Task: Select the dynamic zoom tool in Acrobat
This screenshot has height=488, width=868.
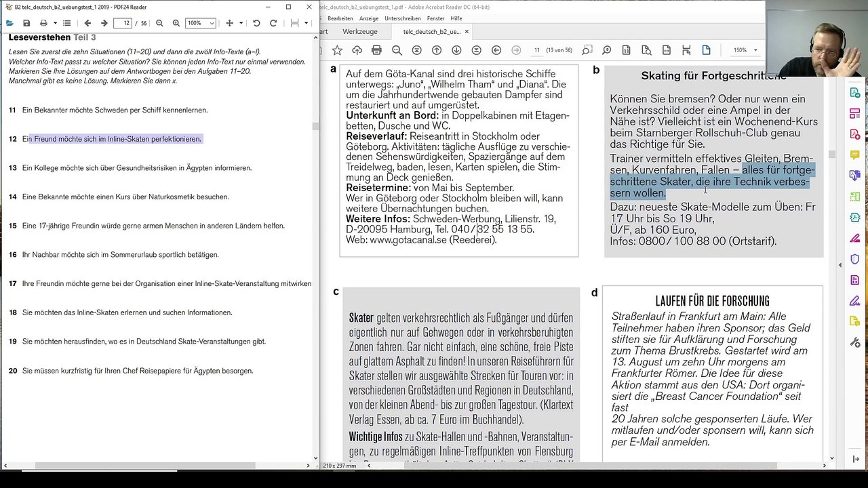Action: (x=606, y=50)
